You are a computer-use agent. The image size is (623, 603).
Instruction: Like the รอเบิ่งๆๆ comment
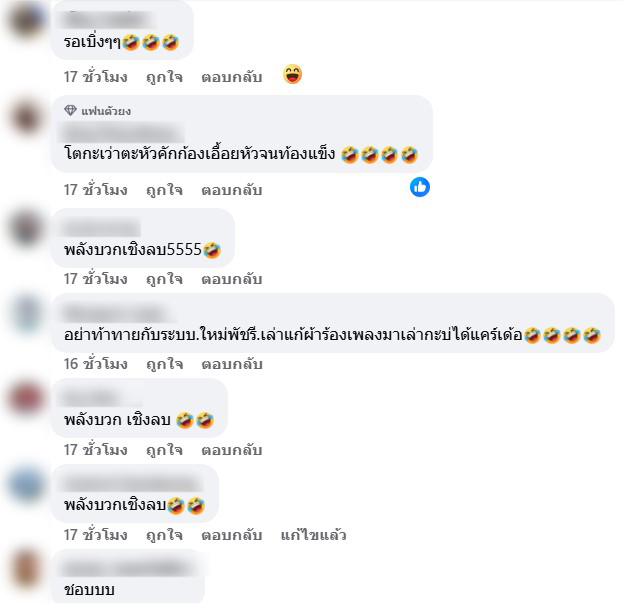tap(164, 77)
